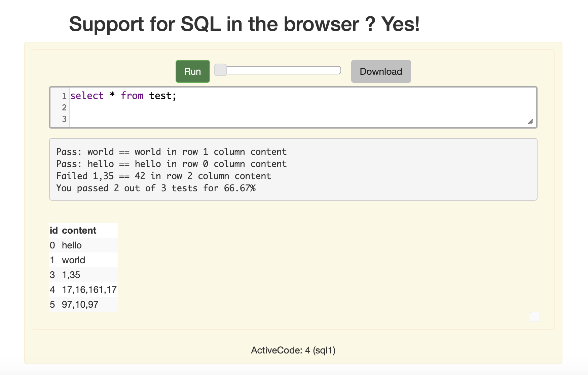Click the Download button

click(x=381, y=71)
